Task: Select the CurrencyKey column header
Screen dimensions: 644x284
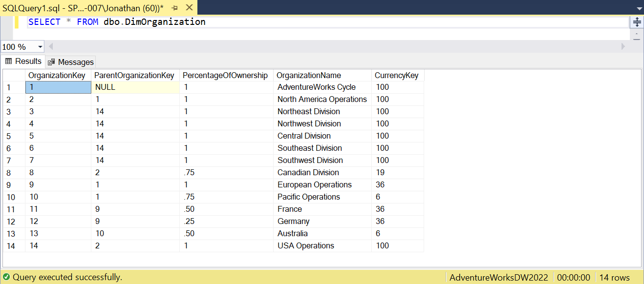Action: tap(396, 75)
